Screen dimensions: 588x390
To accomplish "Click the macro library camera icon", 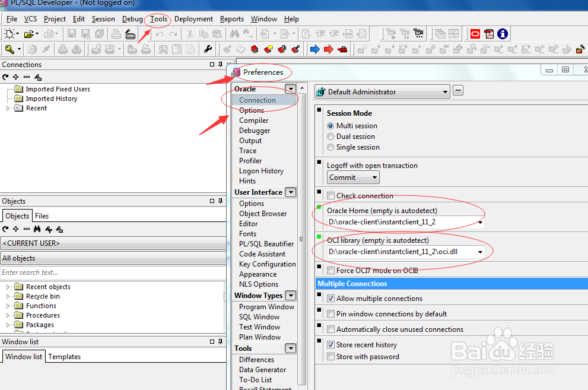I will click(418, 34).
